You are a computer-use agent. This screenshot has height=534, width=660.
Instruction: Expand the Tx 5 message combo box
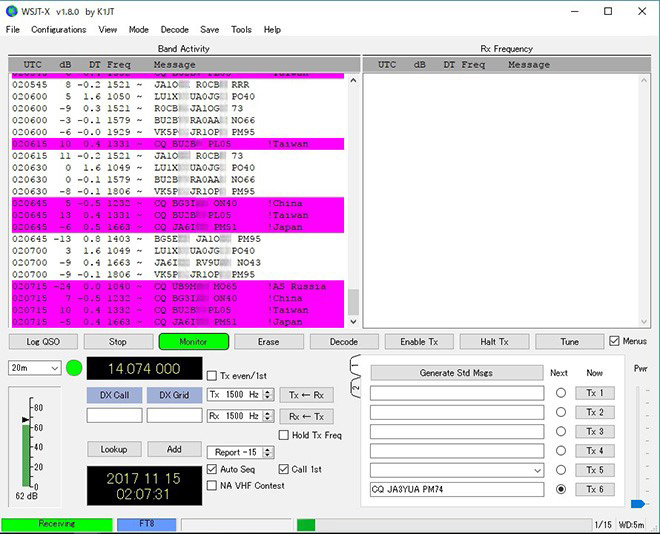coord(537,470)
